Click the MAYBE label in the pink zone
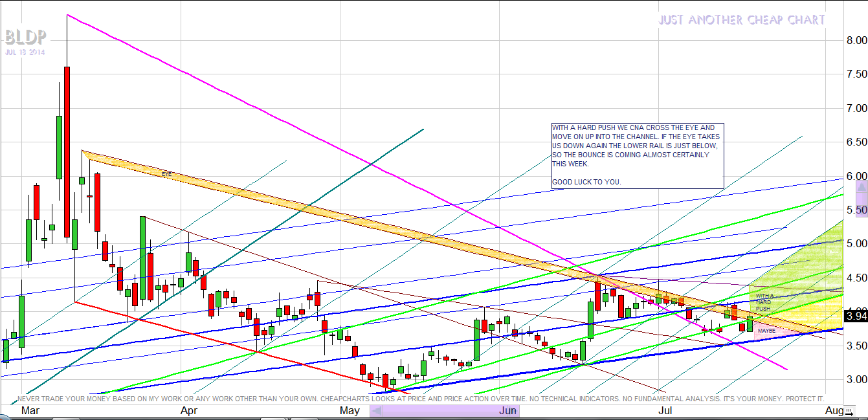 point(766,331)
